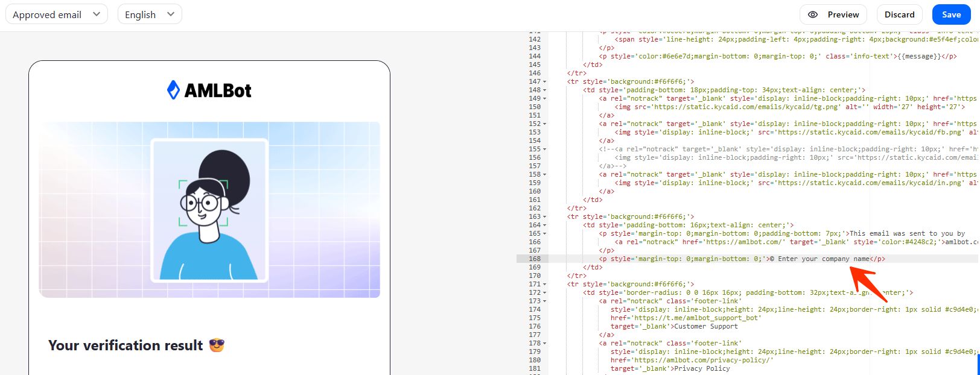Viewport: 980px width, 375px height.
Task: Collapse the anchor tag at line 152
Action: (545, 124)
